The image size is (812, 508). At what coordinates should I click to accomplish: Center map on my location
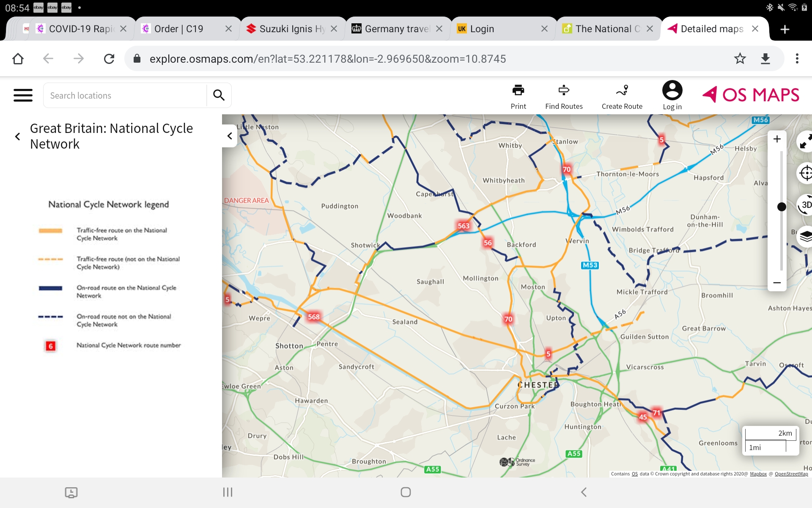pyautogui.click(x=805, y=173)
